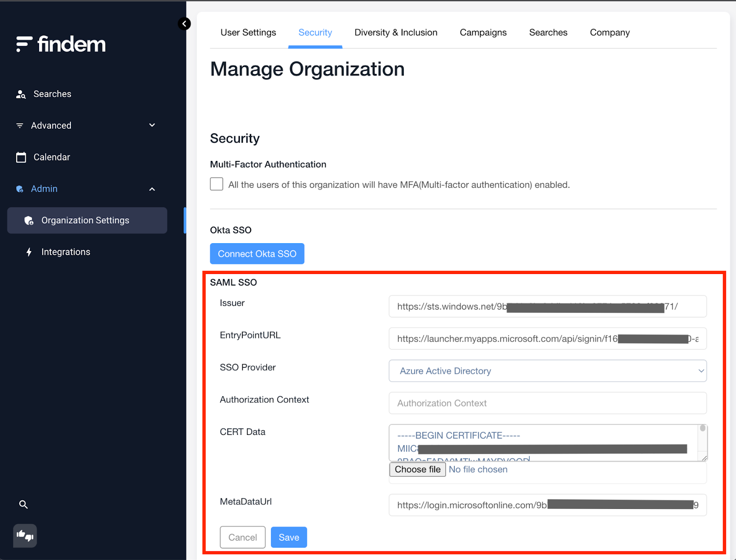This screenshot has height=560, width=736.
Task: Click the 'SAML SSO' section label
Action: click(x=233, y=282)
